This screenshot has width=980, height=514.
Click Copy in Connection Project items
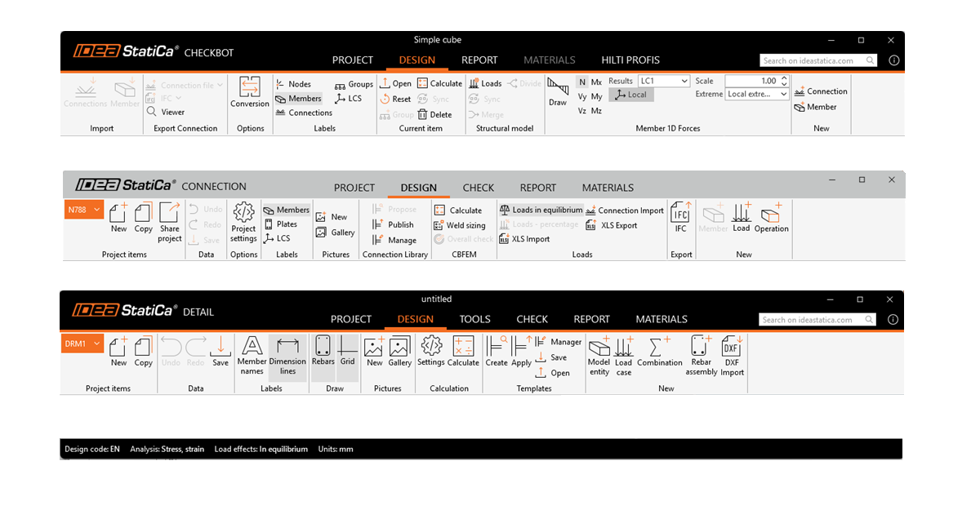(x=144, y=218)
